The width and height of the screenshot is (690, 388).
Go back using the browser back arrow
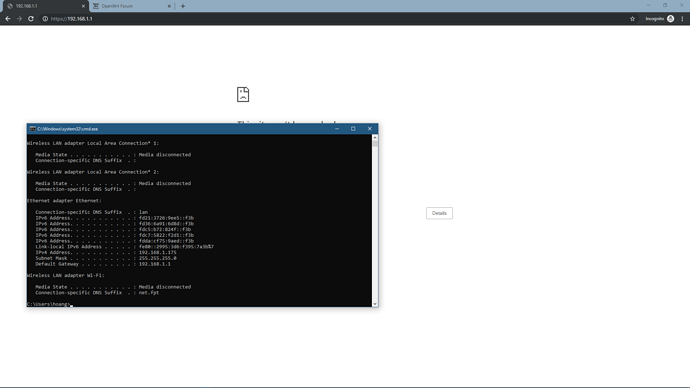[x=7, y=18]
